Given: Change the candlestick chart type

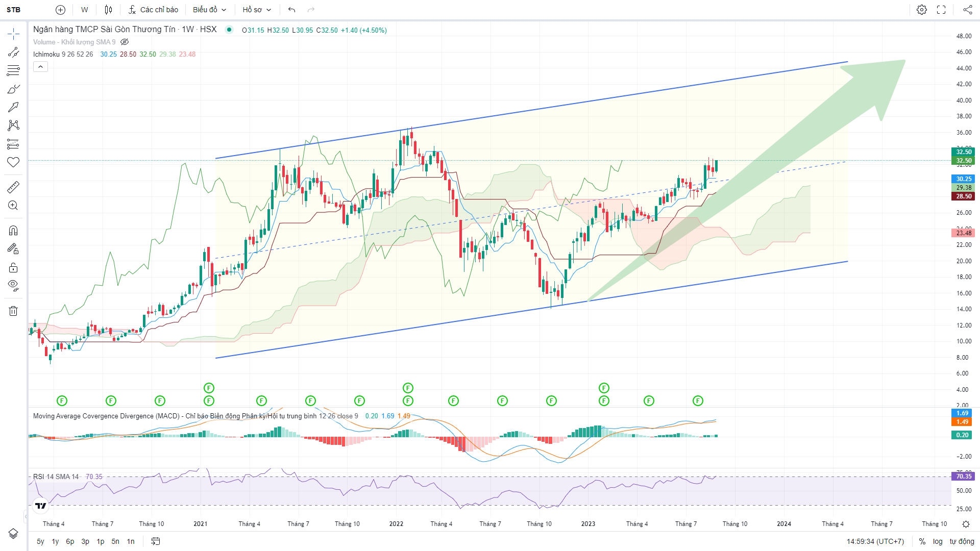Looking at the screenshot, I should pos(108,10).
